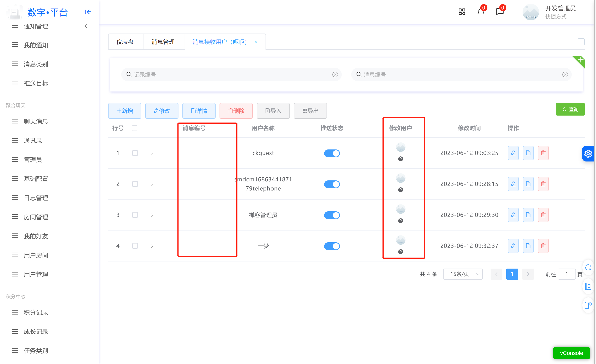Click the 记录编号 search input
Screen dimensions: 596x364
tap(231, 75)
